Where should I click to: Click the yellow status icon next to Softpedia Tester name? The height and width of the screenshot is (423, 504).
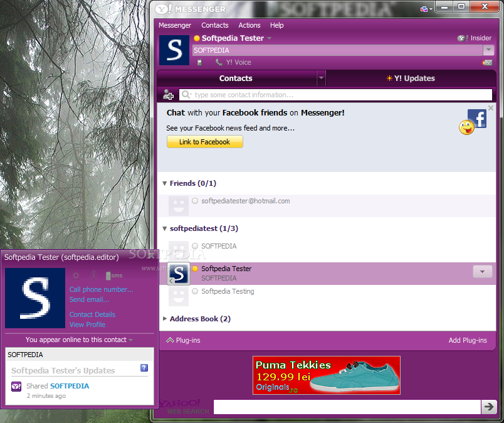coord(197,38)
